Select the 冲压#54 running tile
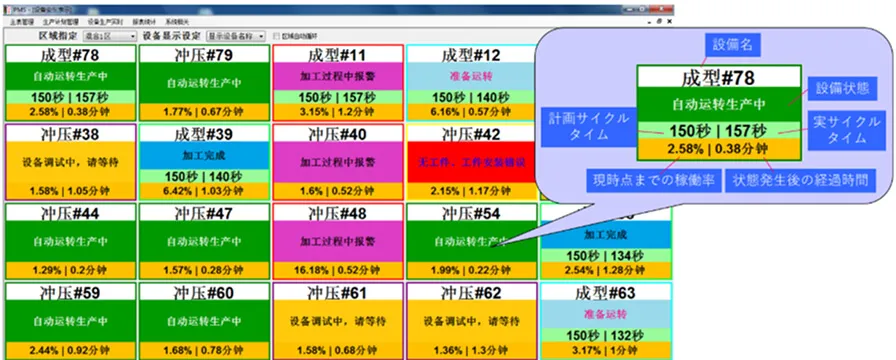Viewport: 896px width, 360px height. (x=472, y=241)
